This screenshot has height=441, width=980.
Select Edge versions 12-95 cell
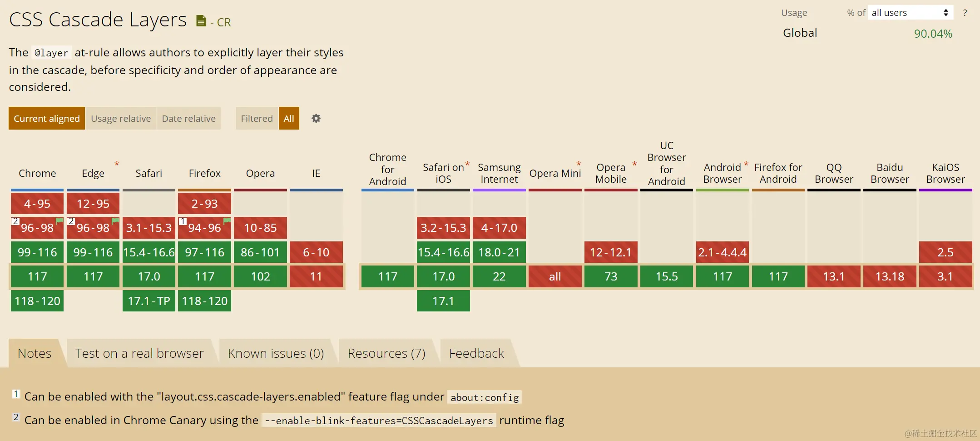tap(93, 204)
